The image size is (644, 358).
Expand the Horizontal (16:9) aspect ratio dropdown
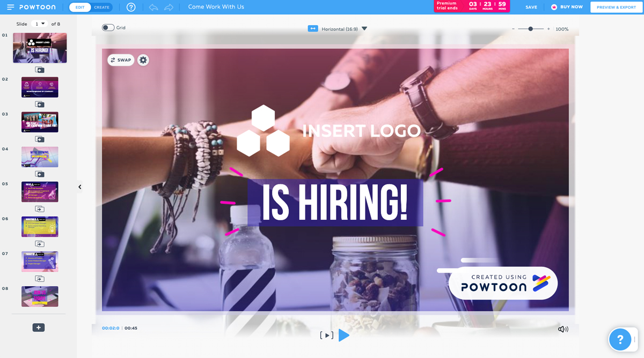point(364,29)
